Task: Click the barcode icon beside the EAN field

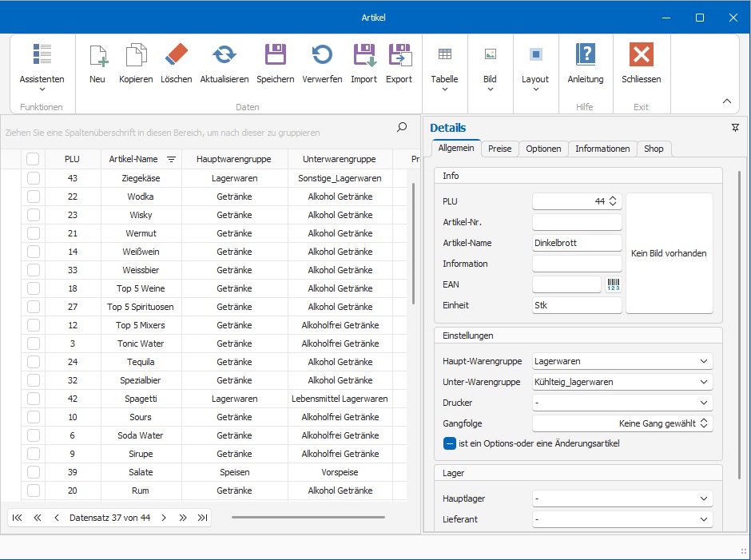Action: 613,284
